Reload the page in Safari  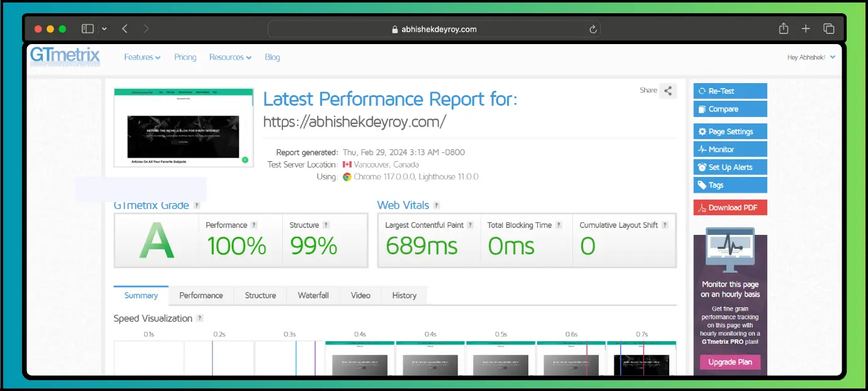point(593,29)
